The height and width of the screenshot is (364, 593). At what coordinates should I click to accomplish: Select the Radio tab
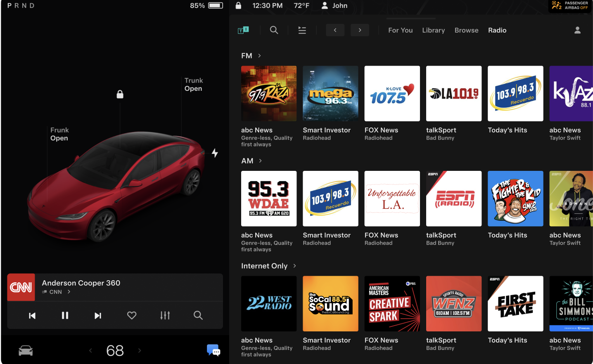pyautogui.click(x=497, y=30)
